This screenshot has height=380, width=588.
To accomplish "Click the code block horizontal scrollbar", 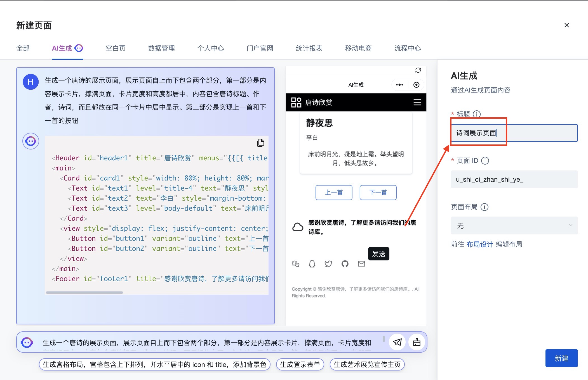I will 84,293.
